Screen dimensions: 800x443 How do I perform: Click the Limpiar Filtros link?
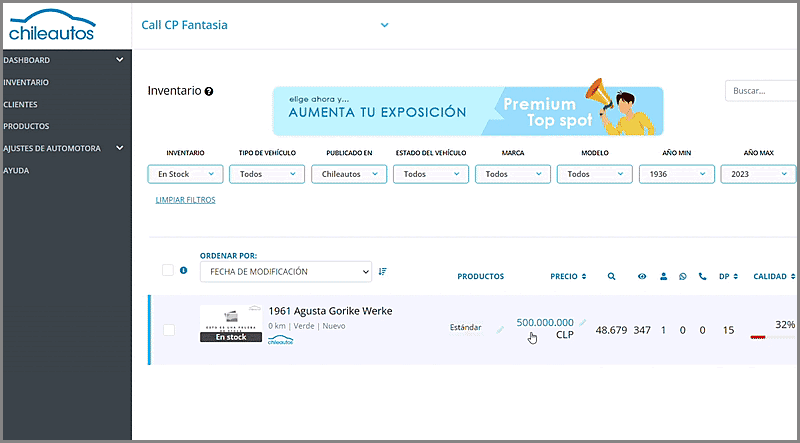coord(185,200)
